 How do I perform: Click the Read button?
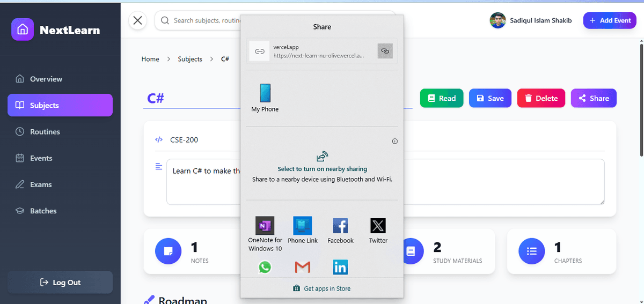coord(441,98)
